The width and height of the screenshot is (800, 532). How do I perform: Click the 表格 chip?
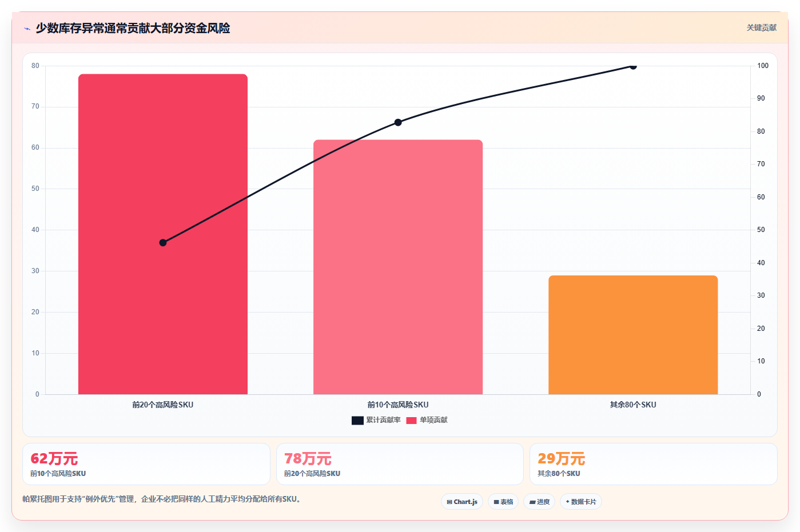(503, 502)
